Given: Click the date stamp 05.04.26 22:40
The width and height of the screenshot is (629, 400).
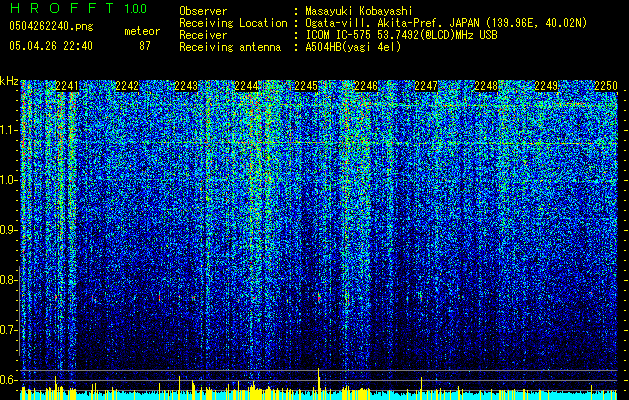Looking at the screenshot, I should click(51, 46).
